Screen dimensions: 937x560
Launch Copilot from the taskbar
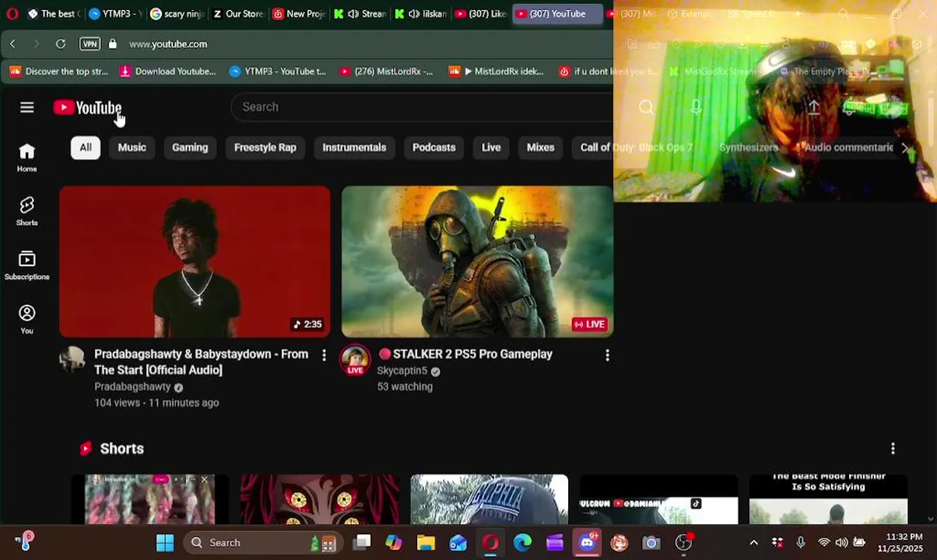click(394, 543)
